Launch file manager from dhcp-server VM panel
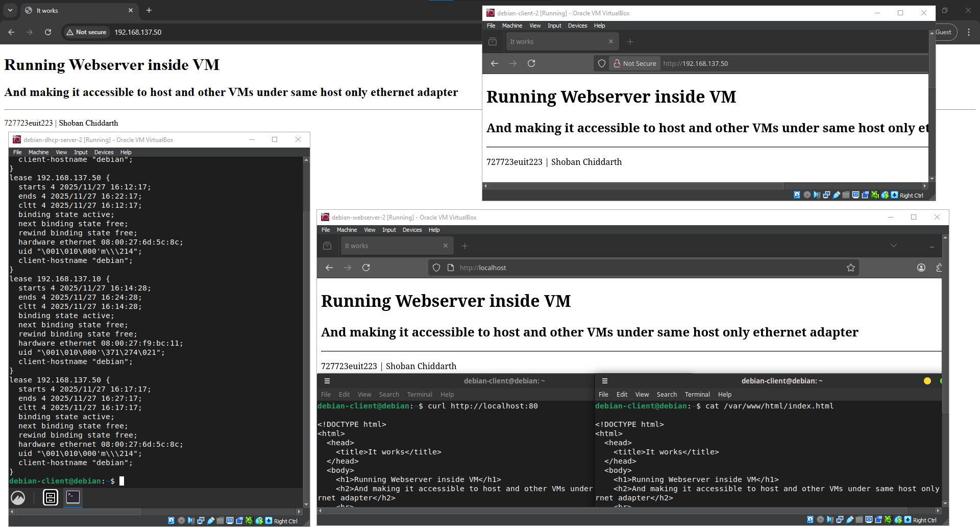The height and width of the screenshot is (531, 980). click(51, 497)
